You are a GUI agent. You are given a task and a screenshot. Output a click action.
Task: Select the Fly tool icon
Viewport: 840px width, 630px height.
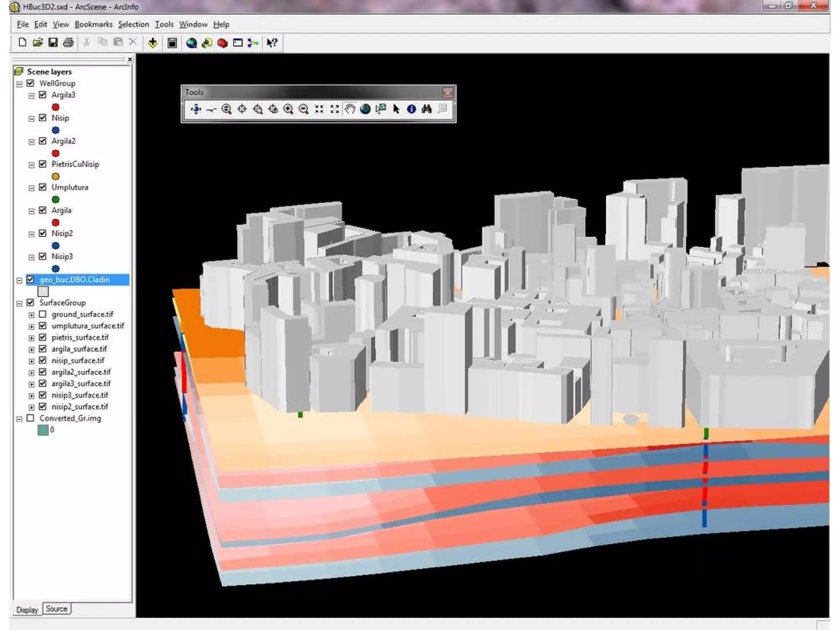pyautogui.click(x=211, y=109)
